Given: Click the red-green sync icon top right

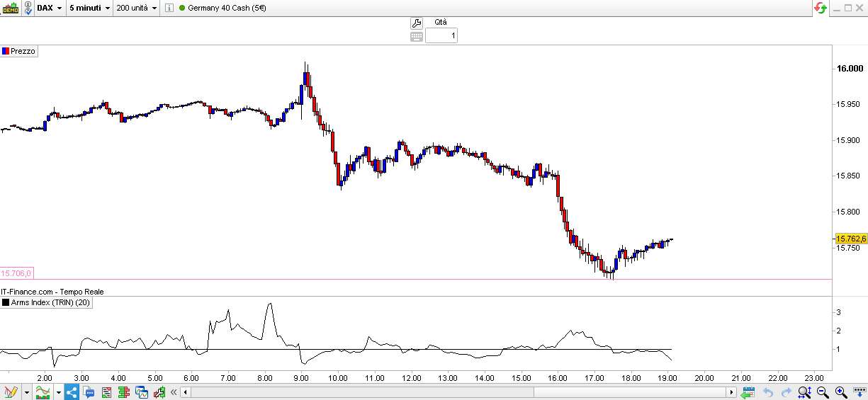Looking at the screenshot, I should [x=821, y=8].
